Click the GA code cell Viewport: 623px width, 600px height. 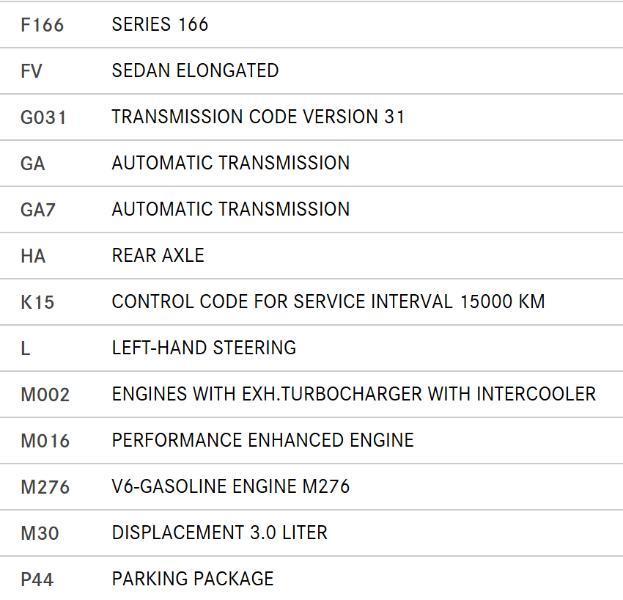coord(33,163)
